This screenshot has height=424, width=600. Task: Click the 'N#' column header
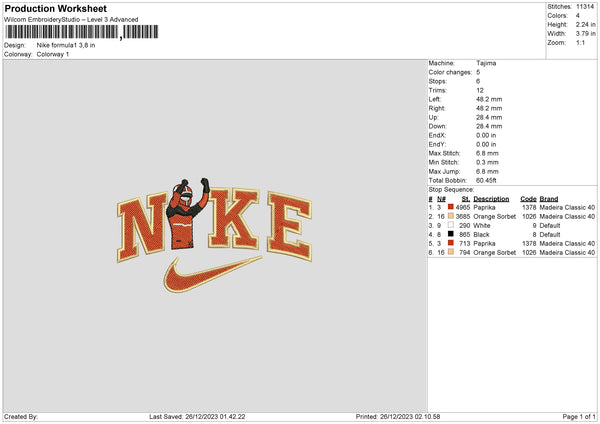(442, 199)
